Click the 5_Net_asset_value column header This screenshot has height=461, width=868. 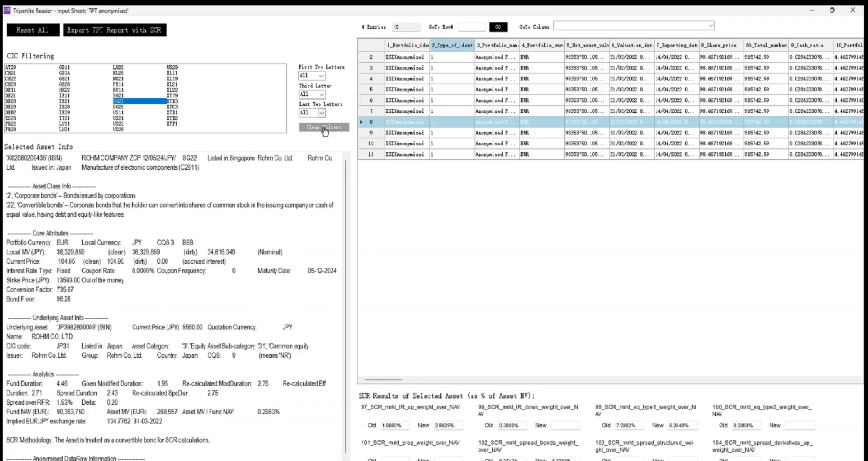point(587,45)
